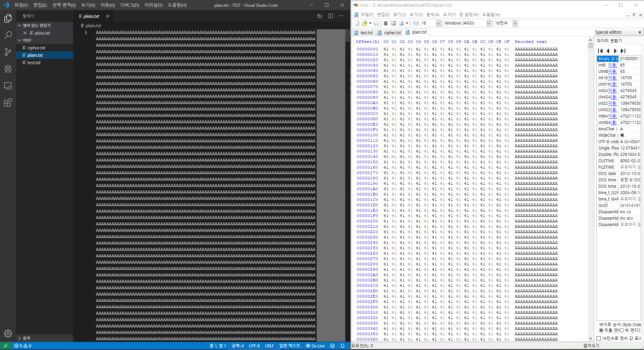The image size is (644, 350).
Task: Click Go Live in status bar
Action: (315, 346)
